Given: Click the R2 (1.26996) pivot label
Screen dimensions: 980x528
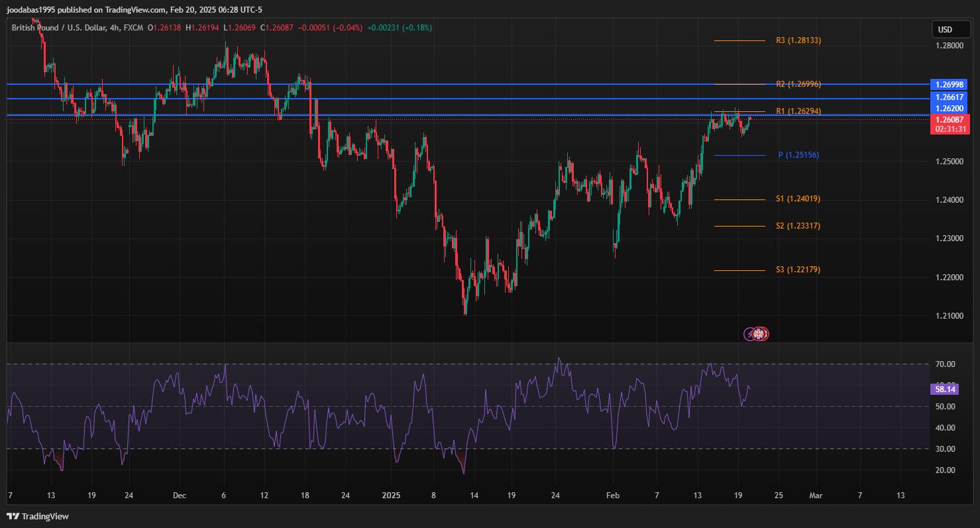Looking at the screenshot, I should (x=798, y=84).
